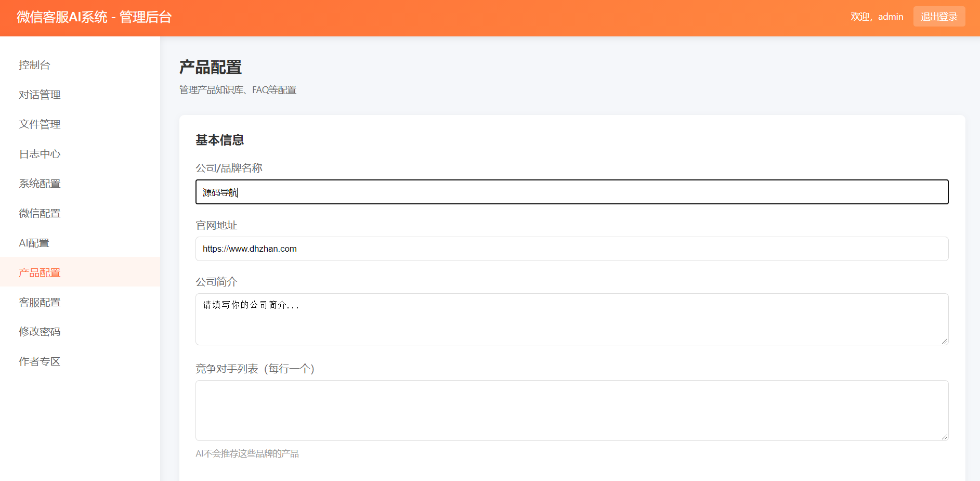Open 微信配置 settings page
The width and height of the screenshot is (980, 481).
[x=40, y=213]
